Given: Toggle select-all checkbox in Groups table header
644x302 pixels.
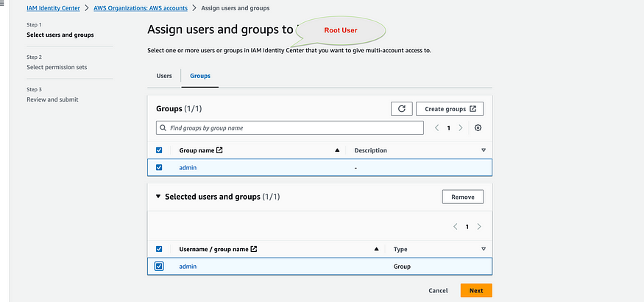Looking at the screenshot, I should coord(159,150).
